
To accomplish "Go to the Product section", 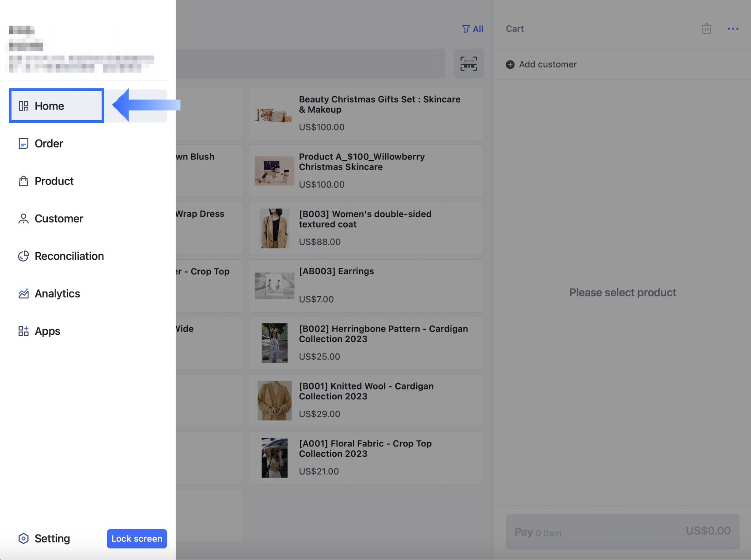I will [x=87, y=181].
